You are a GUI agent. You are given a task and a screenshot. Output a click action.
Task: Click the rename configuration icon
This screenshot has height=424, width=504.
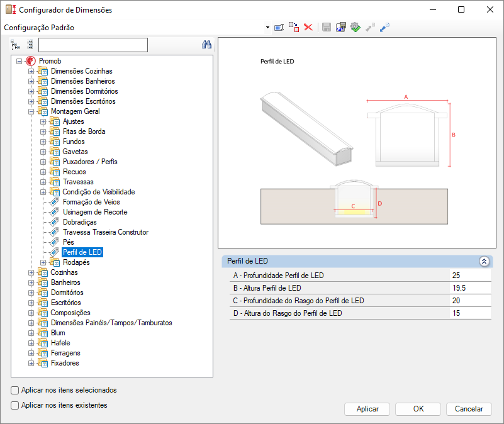tap(279, 27)
